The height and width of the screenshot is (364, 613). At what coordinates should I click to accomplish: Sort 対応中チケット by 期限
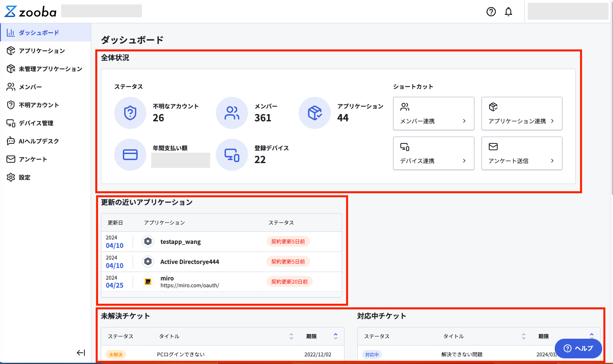pos(592,336)
